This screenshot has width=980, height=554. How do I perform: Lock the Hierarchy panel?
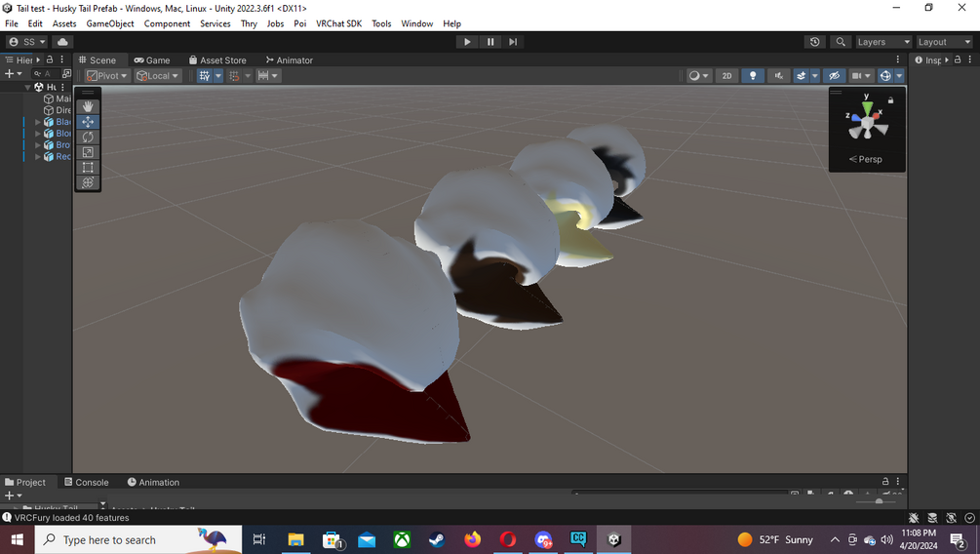(x=50, y=59)
